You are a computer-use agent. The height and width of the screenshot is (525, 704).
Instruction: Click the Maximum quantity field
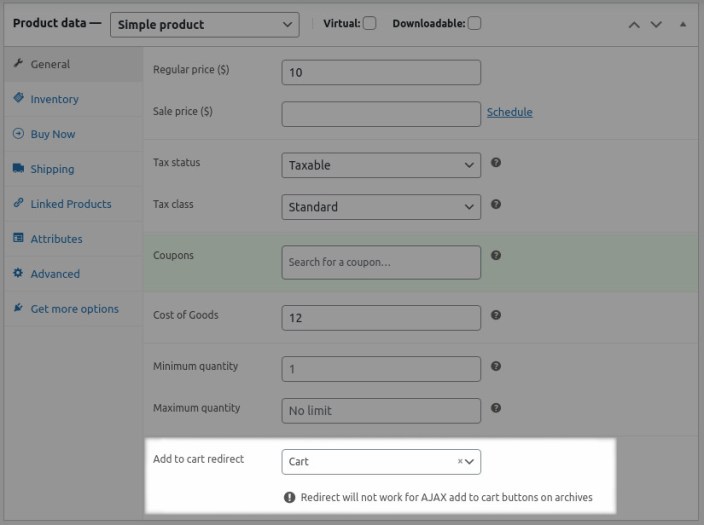[x=381, y=411]
